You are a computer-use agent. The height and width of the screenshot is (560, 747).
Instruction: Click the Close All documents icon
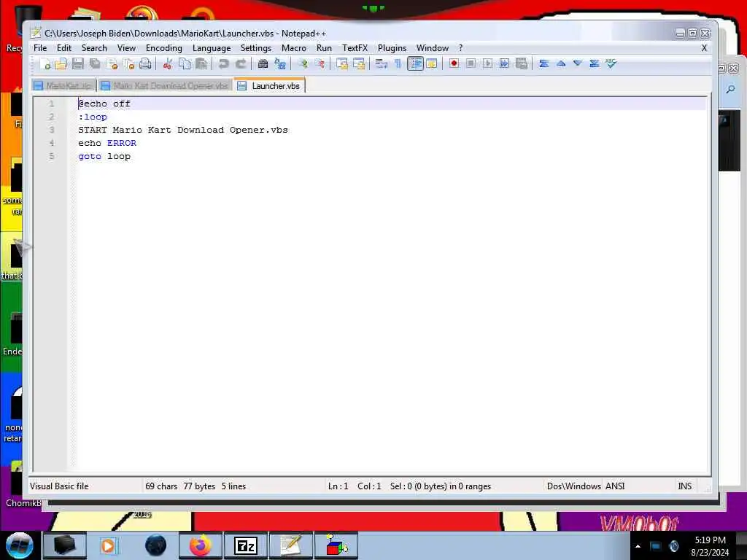[128, 63]
